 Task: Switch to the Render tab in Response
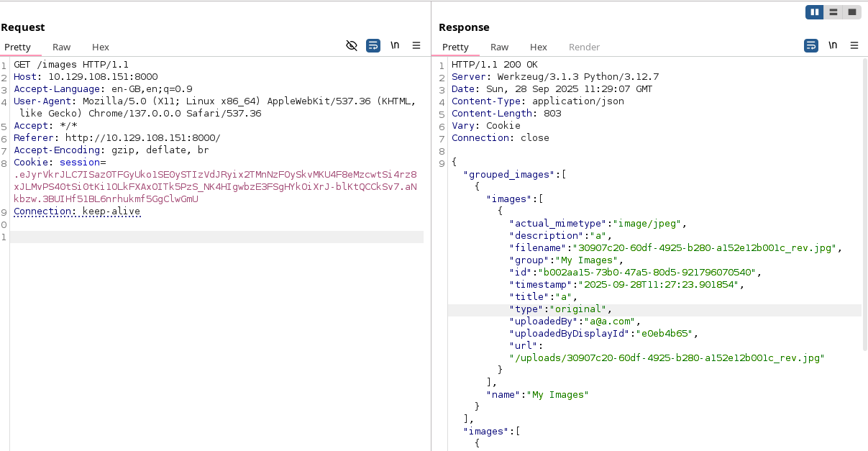click(x=584, y=47)
